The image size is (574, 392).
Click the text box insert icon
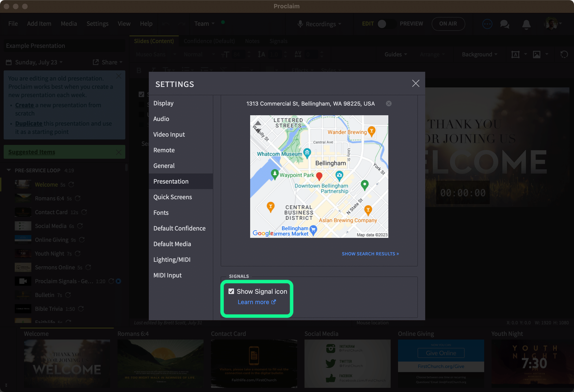point(515,54)
